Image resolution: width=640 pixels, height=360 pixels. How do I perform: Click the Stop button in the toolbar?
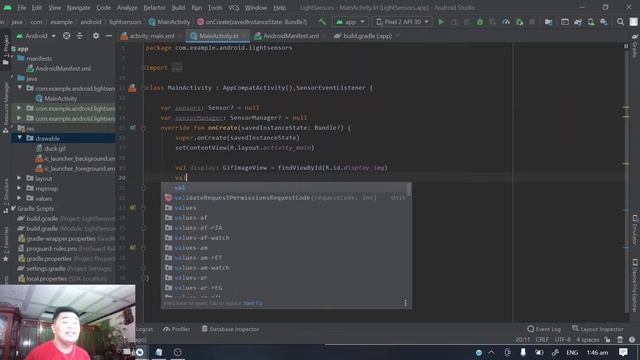[532, 22]
